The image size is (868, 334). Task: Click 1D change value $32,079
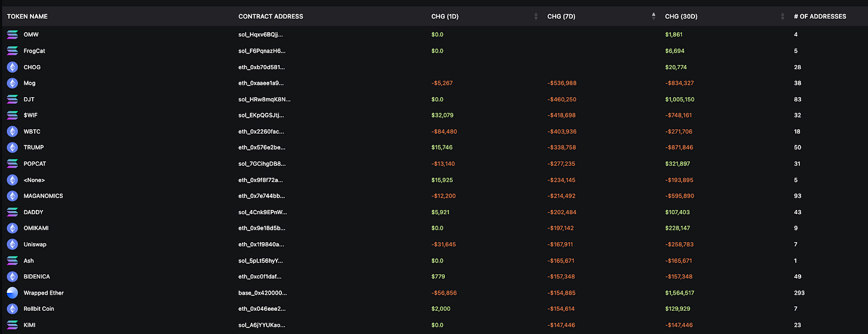click(x=443, y=115)
